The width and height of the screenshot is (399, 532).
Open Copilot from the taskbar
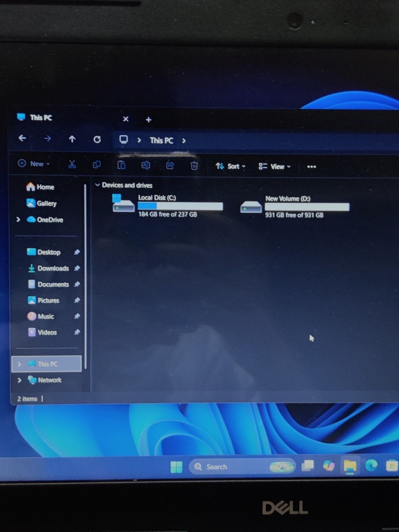pos(329,465)
